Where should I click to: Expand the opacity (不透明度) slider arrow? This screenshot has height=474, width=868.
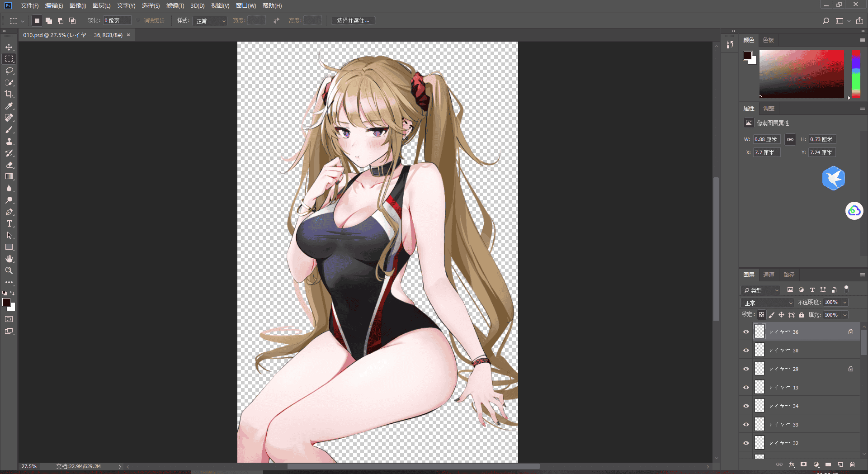(x=844, y=302)
